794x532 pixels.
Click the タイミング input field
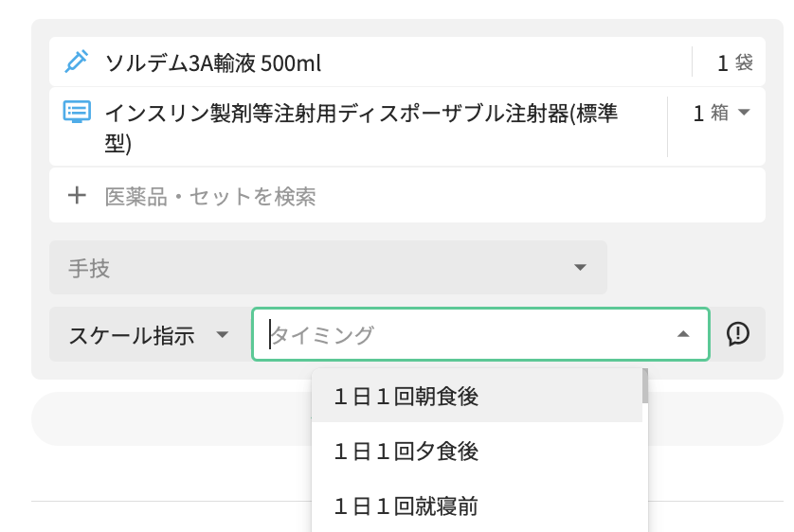[x=464, y=335]
